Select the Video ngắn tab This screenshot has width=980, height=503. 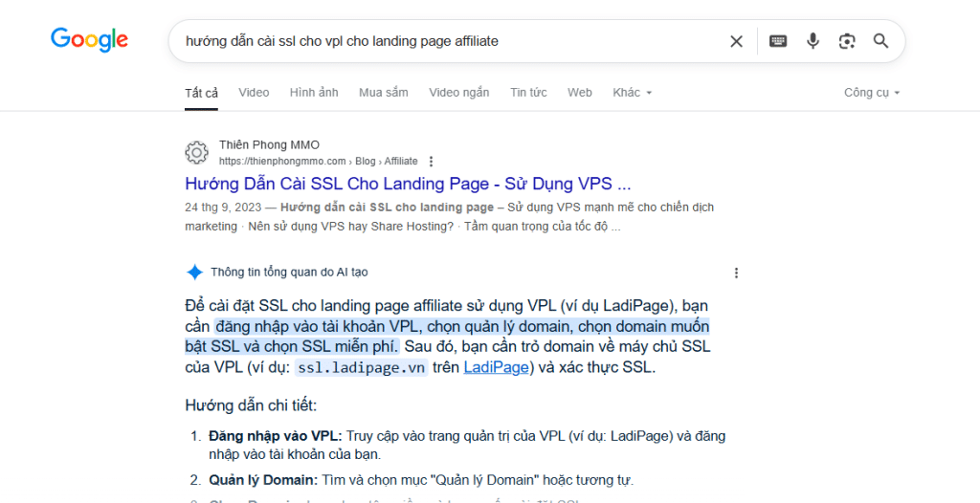point(458,93)
